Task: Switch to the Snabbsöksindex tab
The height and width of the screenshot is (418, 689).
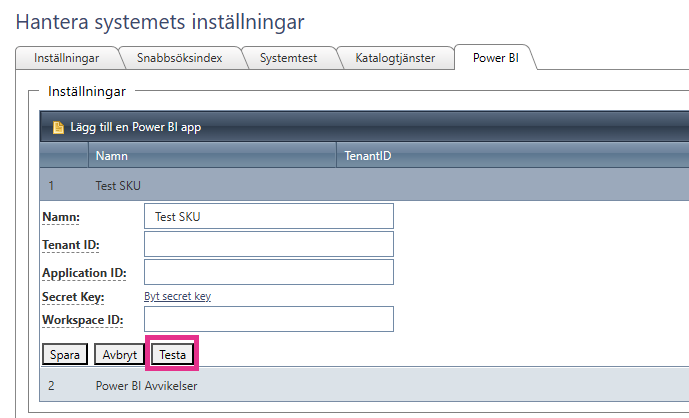Action: point(180,58)
